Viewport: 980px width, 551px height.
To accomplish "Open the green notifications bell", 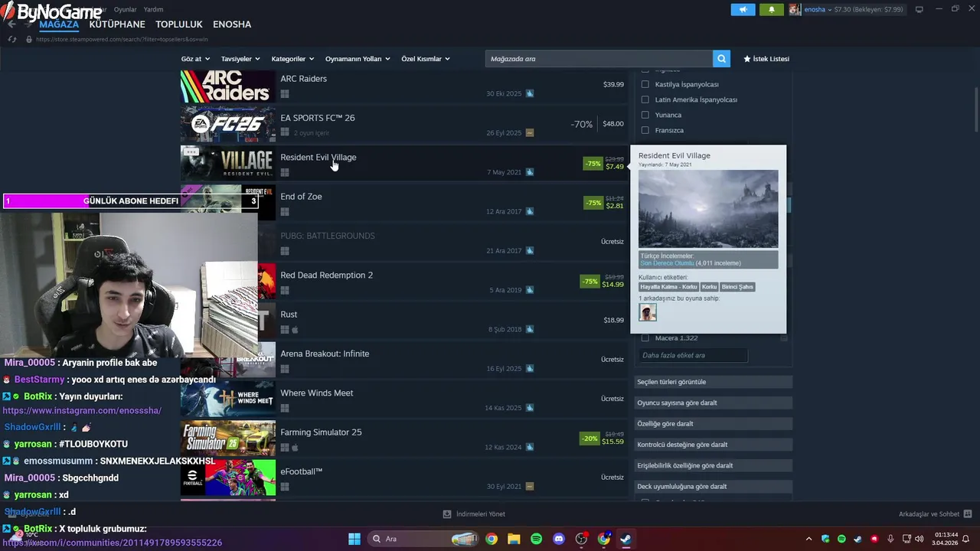I will point(771,9).
